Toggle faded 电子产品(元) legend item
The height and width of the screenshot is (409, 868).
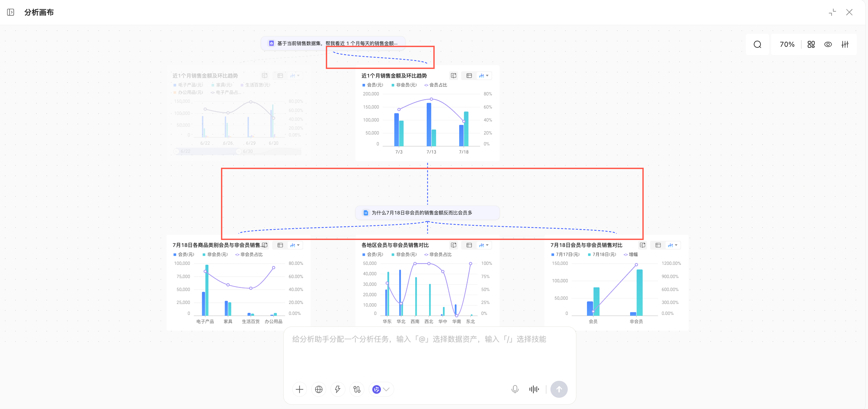(x=188, y=85)
